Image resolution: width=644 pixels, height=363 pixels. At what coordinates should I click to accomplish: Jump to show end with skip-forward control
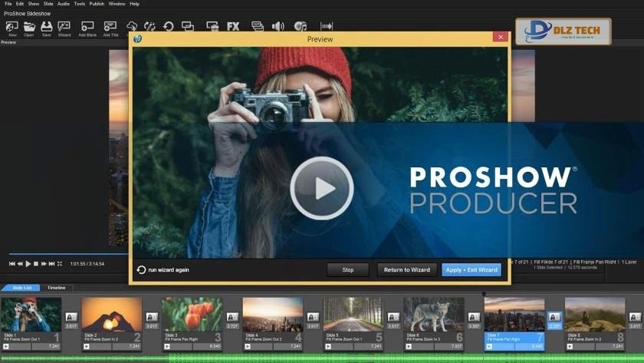51,263
